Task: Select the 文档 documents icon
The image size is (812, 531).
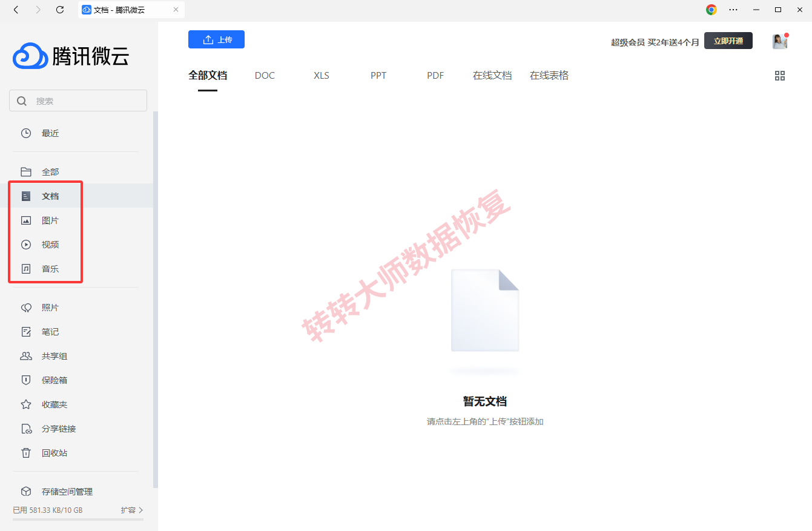Action: [26, 196]
